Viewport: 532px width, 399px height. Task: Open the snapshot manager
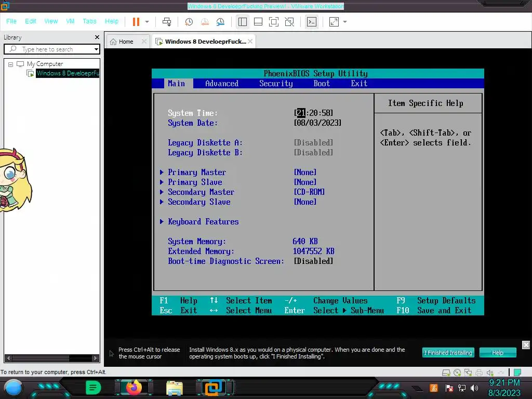[x=220, y=22]
